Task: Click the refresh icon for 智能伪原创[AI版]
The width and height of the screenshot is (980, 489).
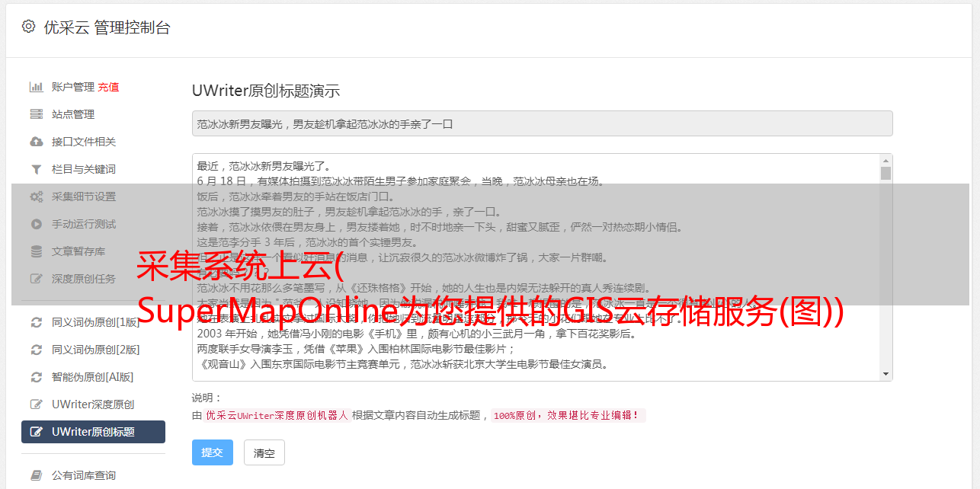Action: pos(36,377)
